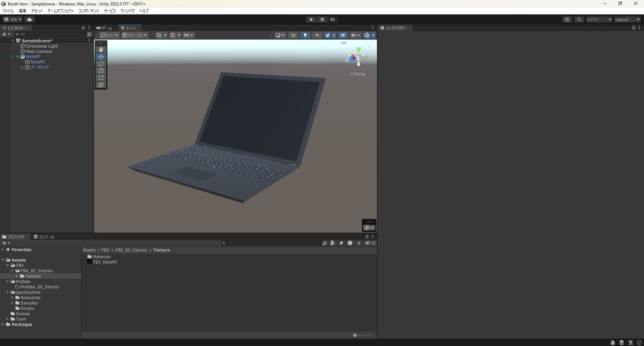Open the アセット menu
Viewport: 644px width, 346px height.
click(37, 11)
